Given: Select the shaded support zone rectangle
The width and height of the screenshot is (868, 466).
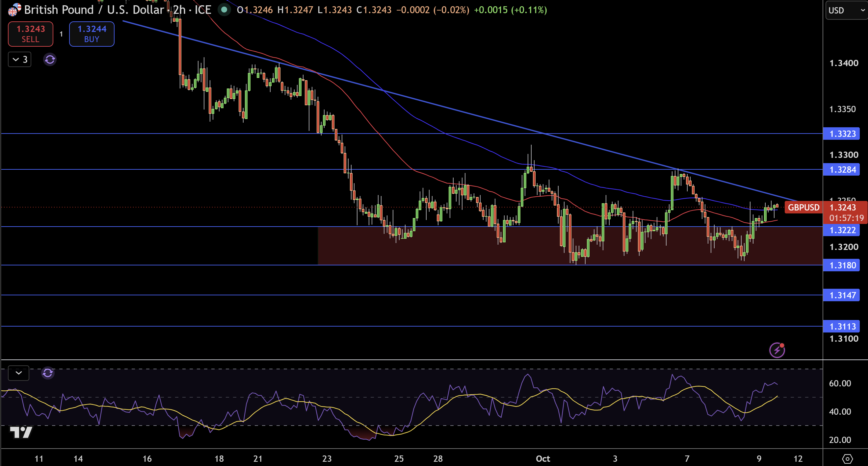Looking at the screenshot, I should [570, 246].
